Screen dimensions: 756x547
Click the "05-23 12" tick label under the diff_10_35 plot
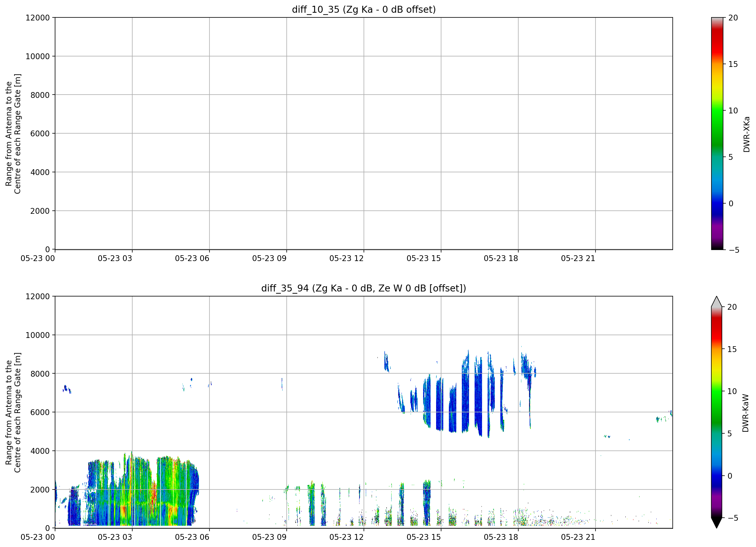click(346, 259)
